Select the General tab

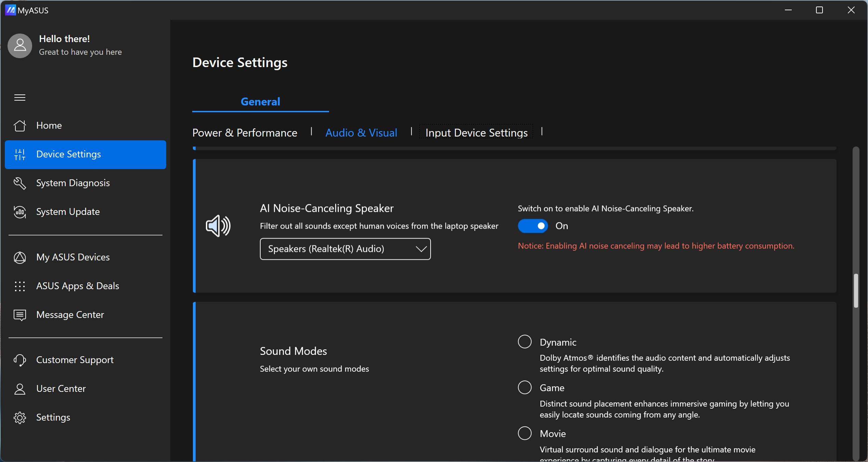(260, 102)
